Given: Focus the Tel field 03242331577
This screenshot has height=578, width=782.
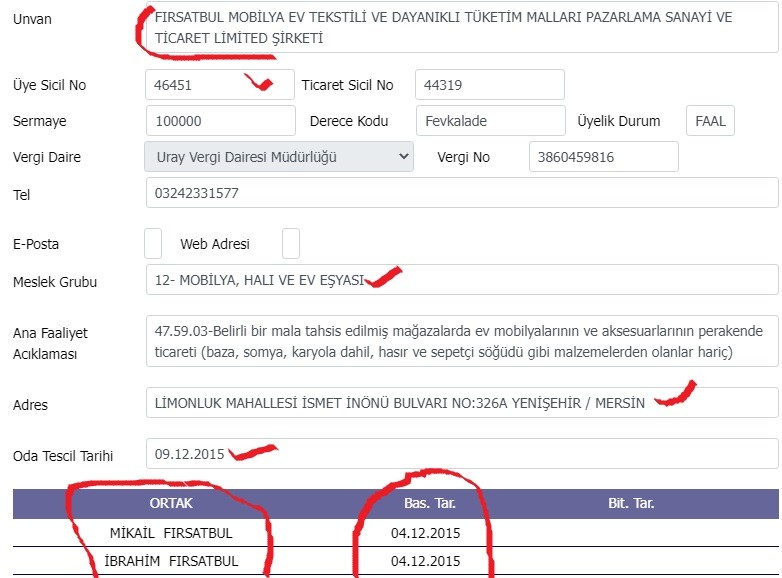Looking at the screenshot, I should tap(462, 193).
